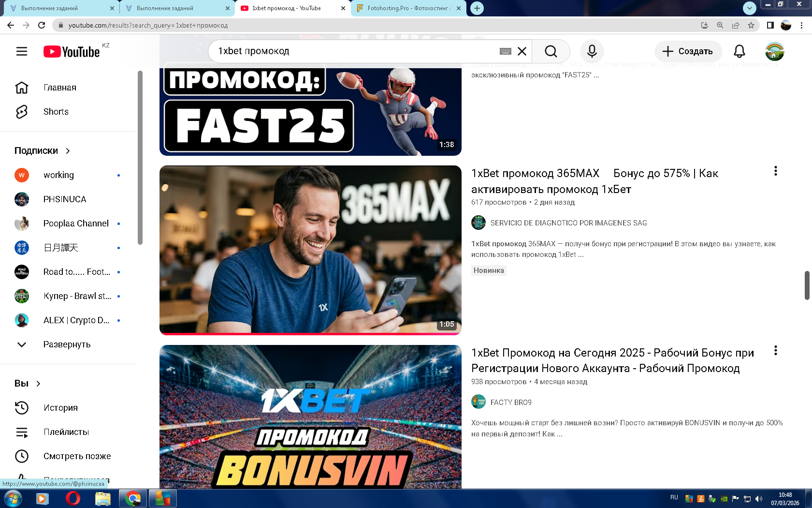Image resolution: width=812 pixels, height=508 pixels.
Task: Expand the Развернуть subscriptions list
Action: pos(67,344)
